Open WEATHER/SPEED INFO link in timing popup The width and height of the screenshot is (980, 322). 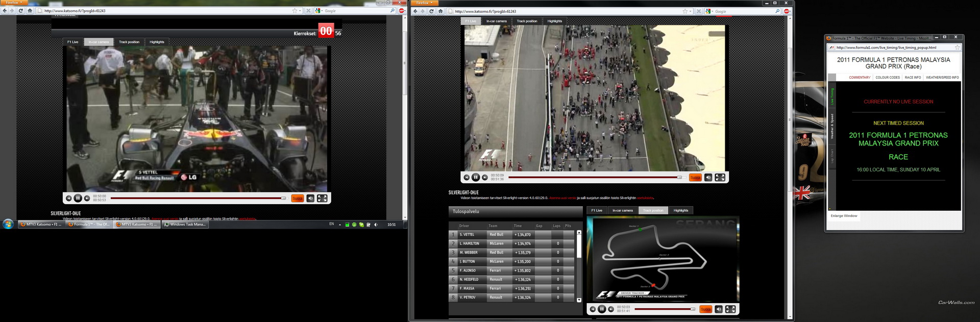pyautogui.click(x=942, y=78)
